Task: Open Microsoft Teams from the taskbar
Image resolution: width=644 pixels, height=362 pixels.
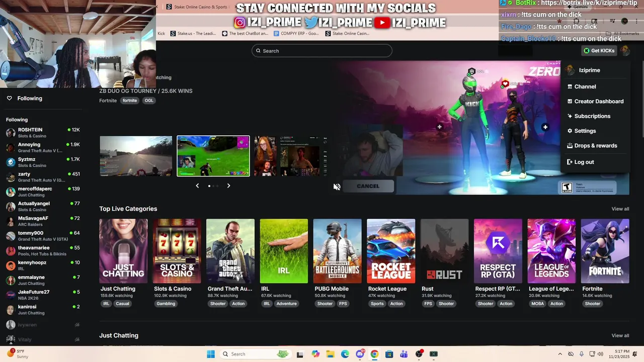Action: pyautogui.click(x=404, y=354)
